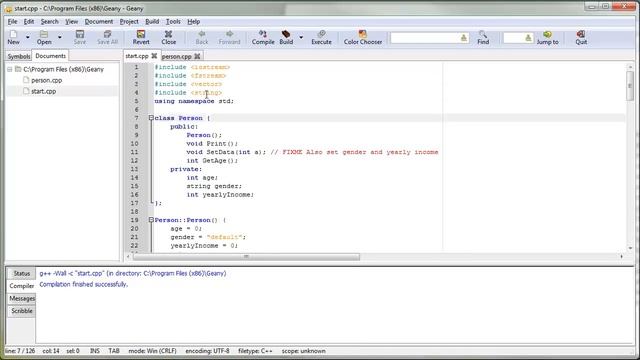640x360 pixels.
Task: Open the Compiler message tab
Action: pyautogui.click(x=22, y=286)
